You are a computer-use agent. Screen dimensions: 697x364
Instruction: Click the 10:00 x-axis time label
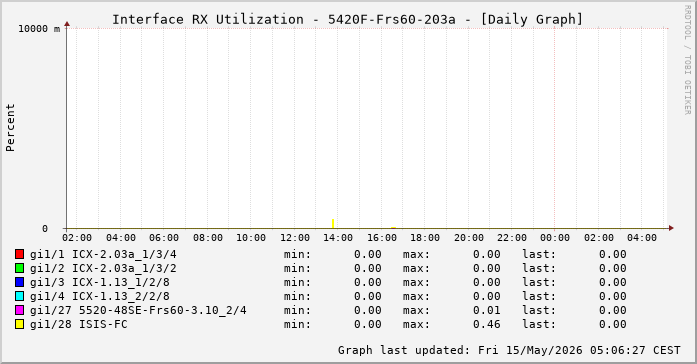pyautogui.click(x=251, y=238)
